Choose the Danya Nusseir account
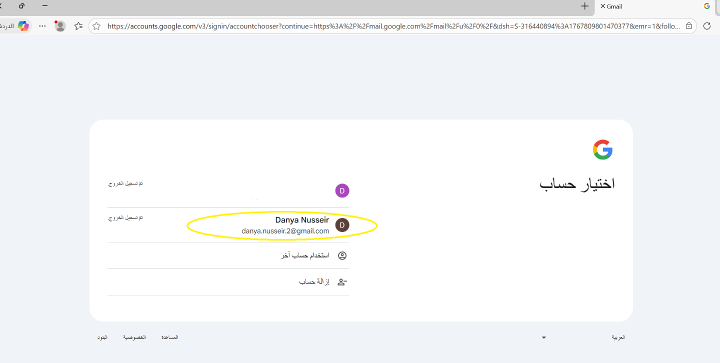Viewport: 720px width, 363px height. point(228,225)
